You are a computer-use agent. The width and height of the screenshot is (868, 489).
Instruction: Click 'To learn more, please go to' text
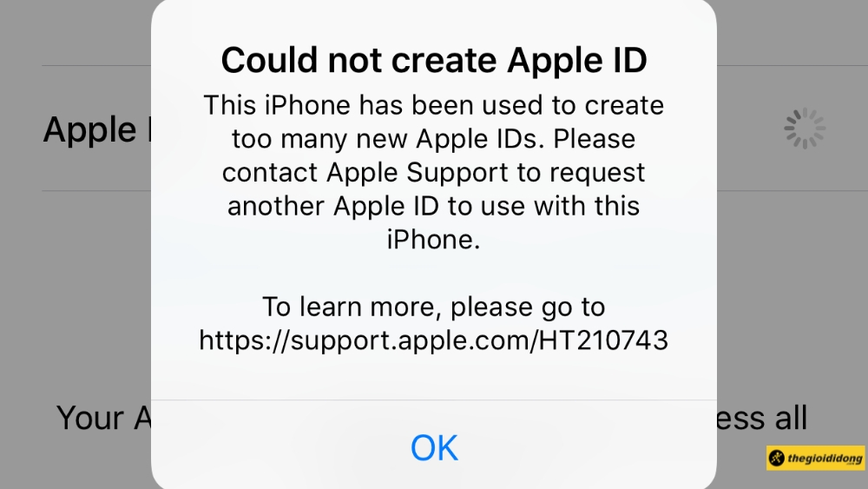[x=433, y=307]
